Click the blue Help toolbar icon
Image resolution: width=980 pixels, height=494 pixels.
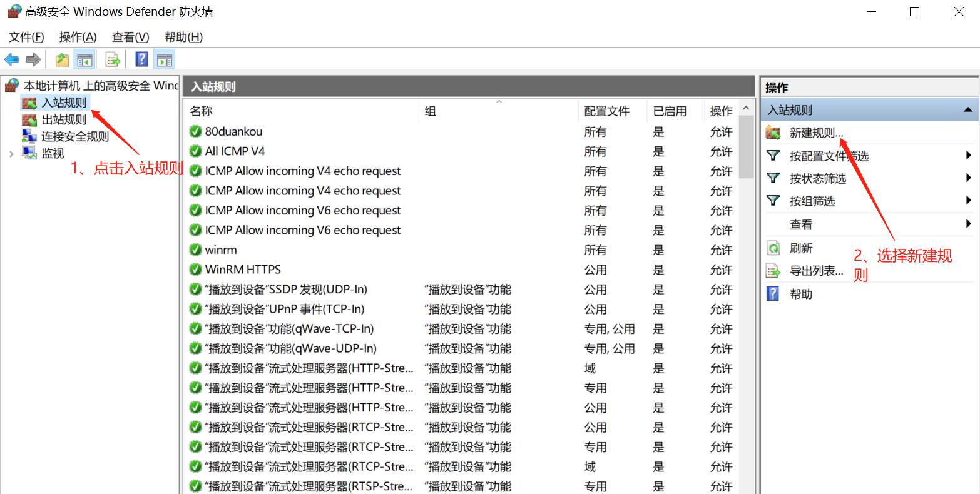click(x=142, y=59)
